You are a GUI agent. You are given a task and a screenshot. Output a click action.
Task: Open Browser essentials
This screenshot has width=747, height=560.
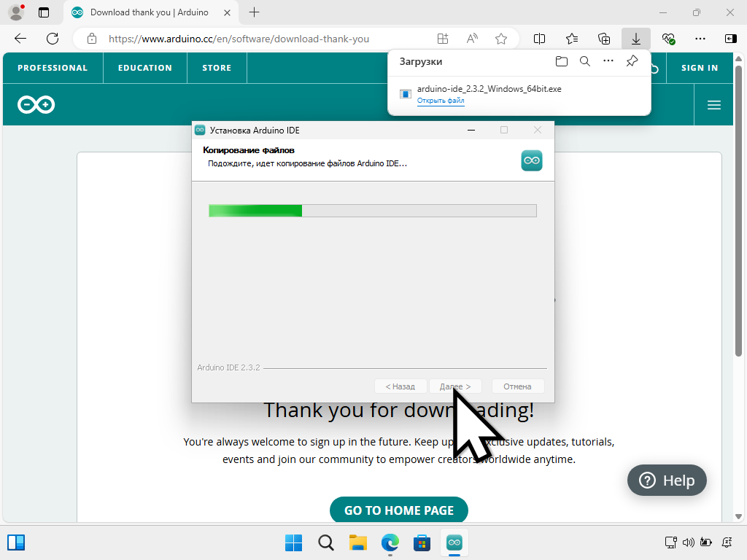tap(668, 39)
